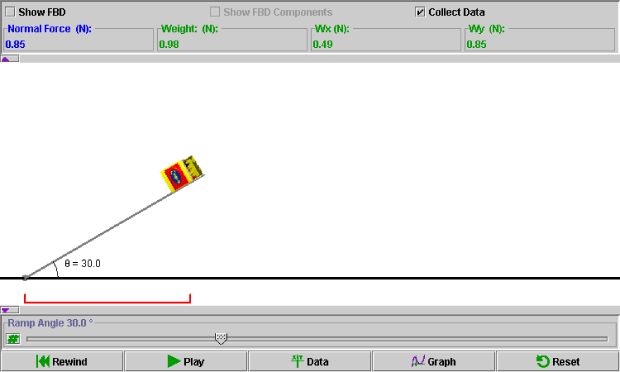Image resolution: width=620 pixels, height=372 pixels.
Task: Click the red distance bracket below ground
Action: pos(108,298)
